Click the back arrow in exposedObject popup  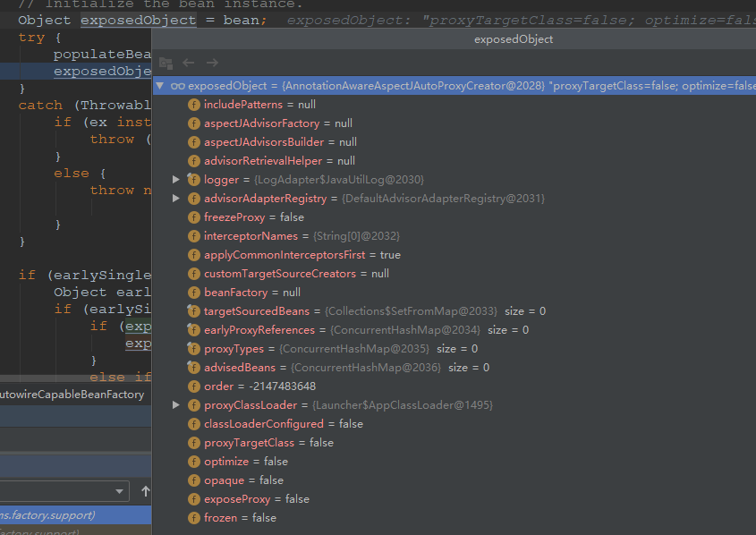[189, 63]
